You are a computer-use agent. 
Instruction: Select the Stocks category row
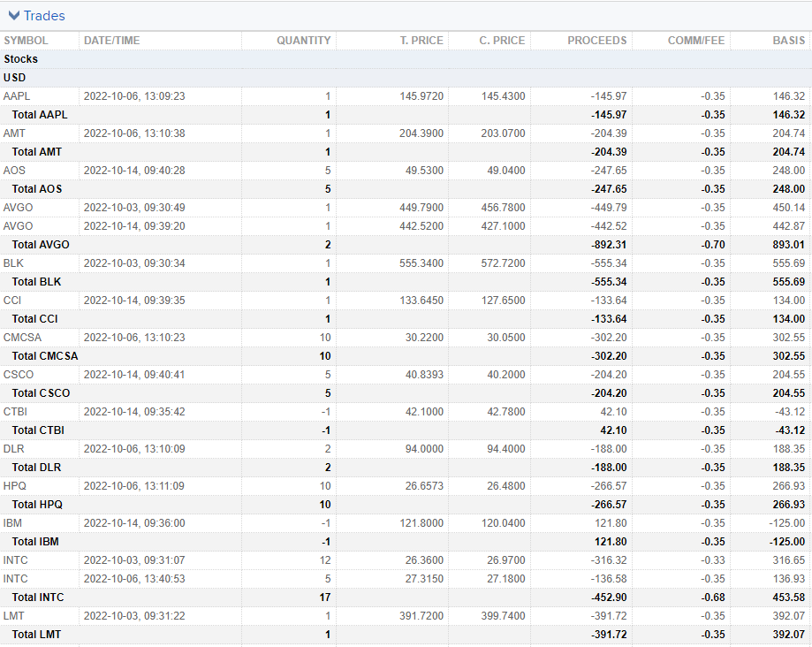pos(406,59)
